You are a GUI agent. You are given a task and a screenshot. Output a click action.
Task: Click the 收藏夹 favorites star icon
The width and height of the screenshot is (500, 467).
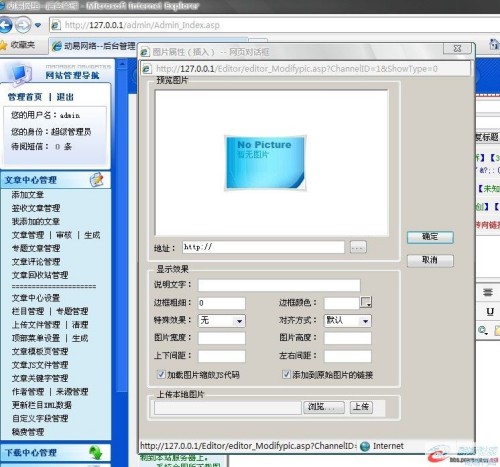[3, 45]
